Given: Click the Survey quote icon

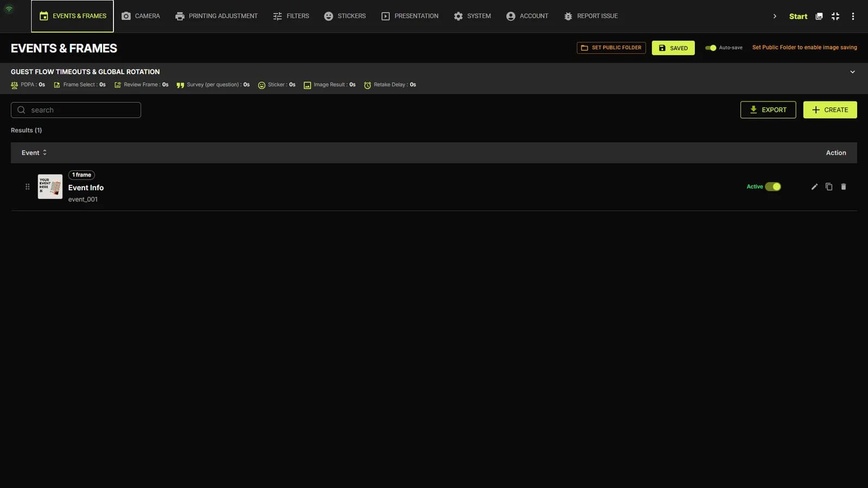Looking at the screenshot, I should click(x=180, y=85).
